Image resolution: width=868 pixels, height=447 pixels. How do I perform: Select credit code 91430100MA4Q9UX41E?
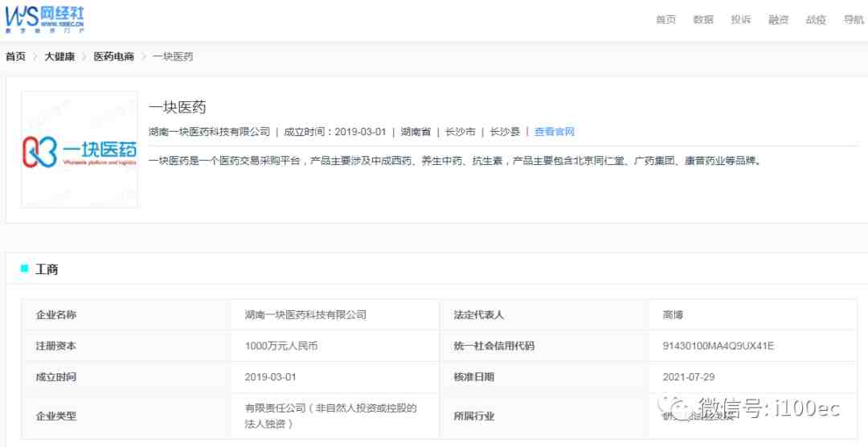[718, 347]
